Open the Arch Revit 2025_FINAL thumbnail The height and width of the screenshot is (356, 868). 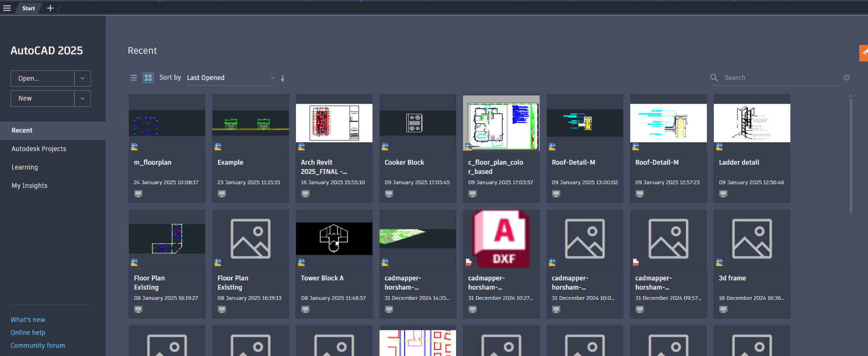point(334,123)
